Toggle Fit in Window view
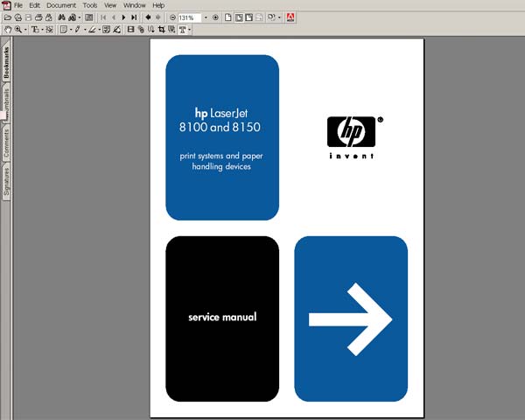The image size is (525, 420). 239,17
